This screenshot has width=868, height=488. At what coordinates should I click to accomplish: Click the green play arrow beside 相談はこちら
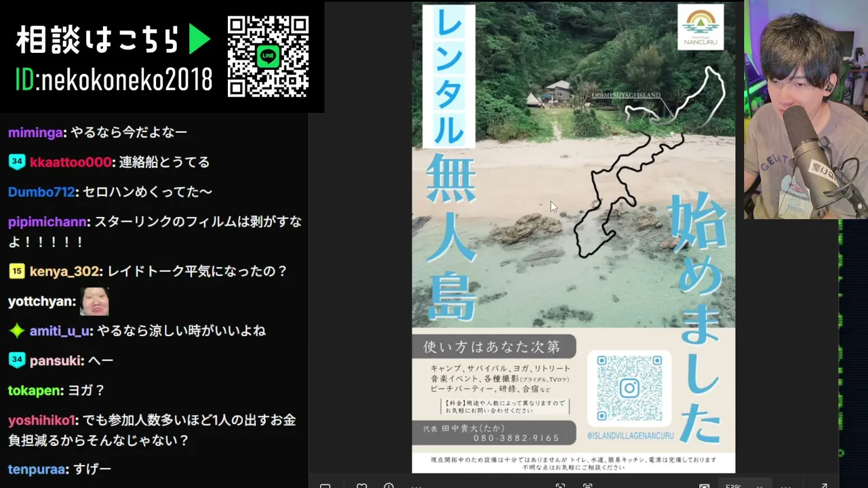click(x=199, y=41)
